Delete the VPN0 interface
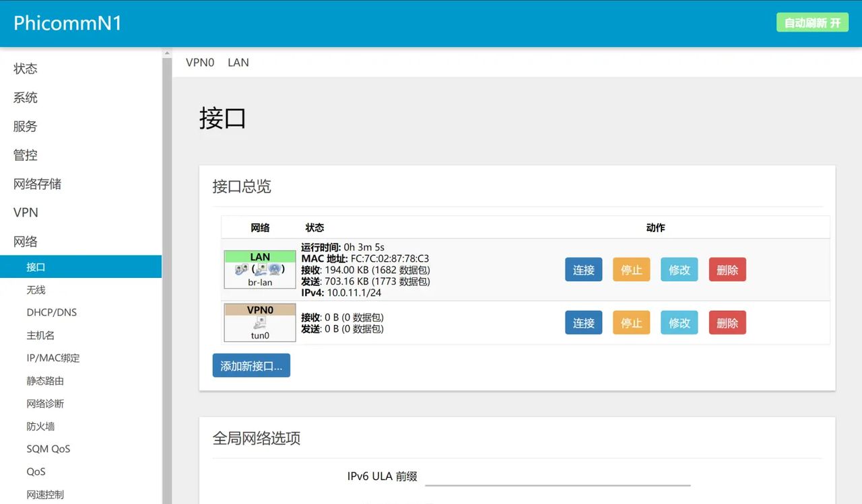Screen dimensions: 862x504 [727, 322]
